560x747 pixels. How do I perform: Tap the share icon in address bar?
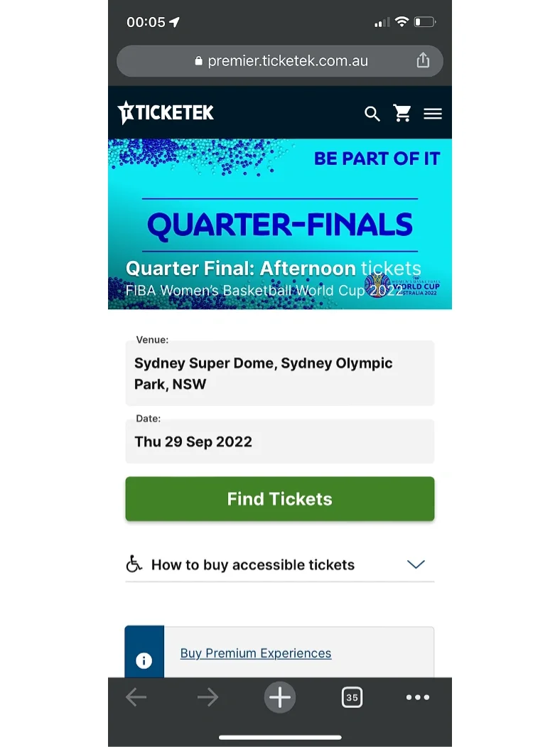[x=423, y=60]
